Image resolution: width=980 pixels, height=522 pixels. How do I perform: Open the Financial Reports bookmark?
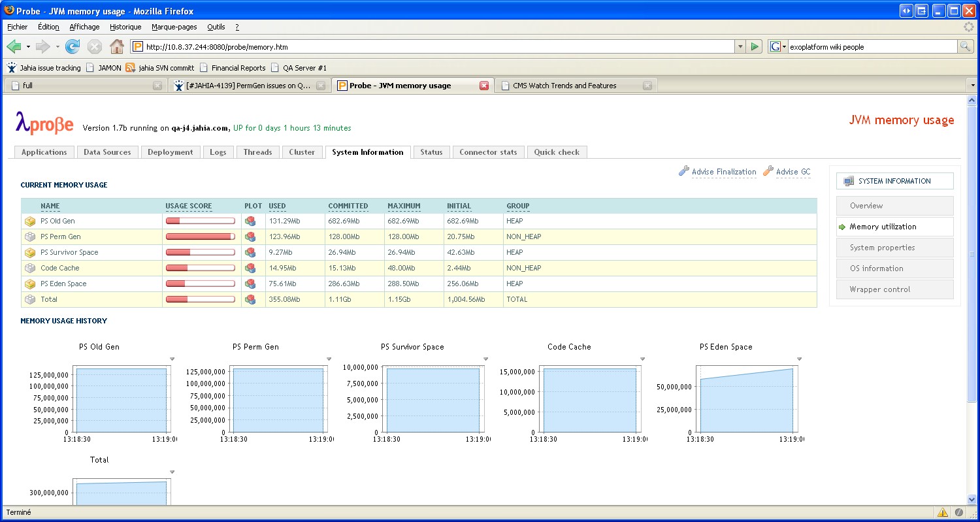[233, 68]
